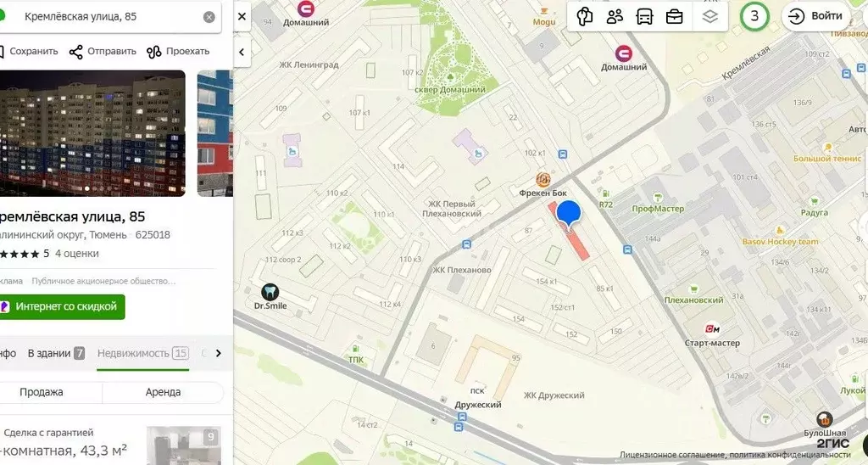Click the Отправить share button
Image resolution: width=868 pixels, height=465 pixels.
click(103, 52)
